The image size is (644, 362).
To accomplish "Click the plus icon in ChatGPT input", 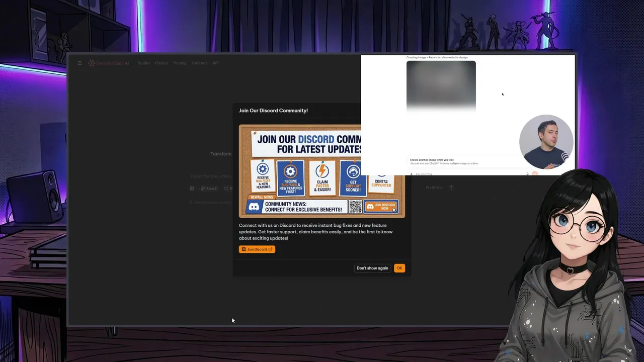I will 411,174.
